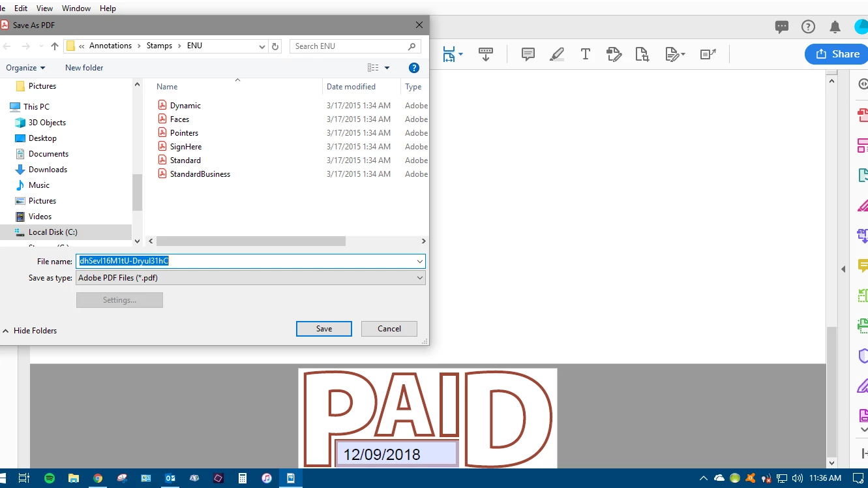Open the Help question mark icon

[808, 27]
